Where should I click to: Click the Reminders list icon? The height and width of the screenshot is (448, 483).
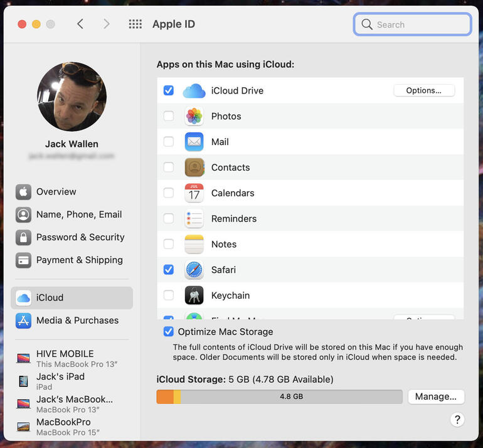194,218
